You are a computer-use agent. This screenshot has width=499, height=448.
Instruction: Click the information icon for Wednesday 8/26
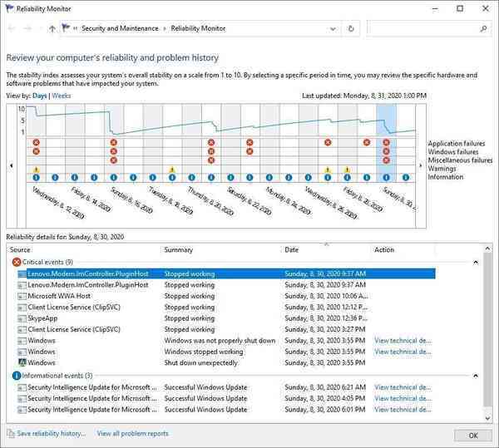click(x=309, y=178)
